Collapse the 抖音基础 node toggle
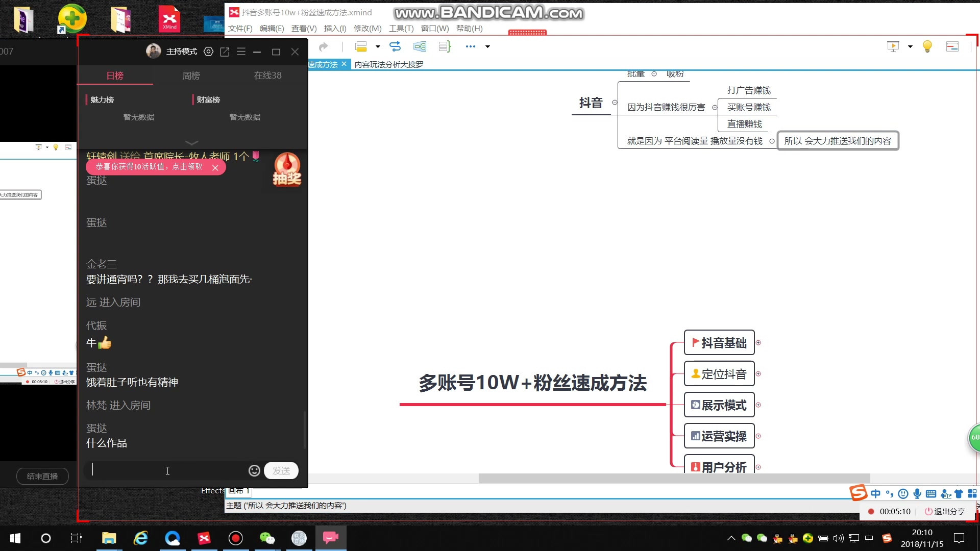This screenshot has width=980, height=551. [x=758, y=343]
